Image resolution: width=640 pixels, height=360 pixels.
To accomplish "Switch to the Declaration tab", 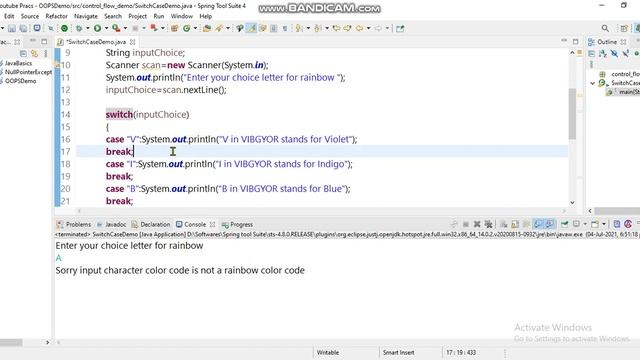I will click(x=151, y=224).
